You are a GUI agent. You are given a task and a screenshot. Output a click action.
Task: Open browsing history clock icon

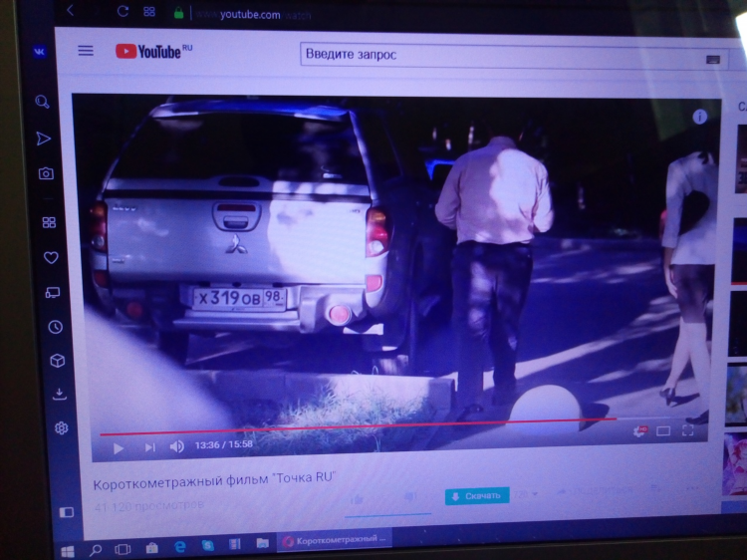tap(55, 327)
